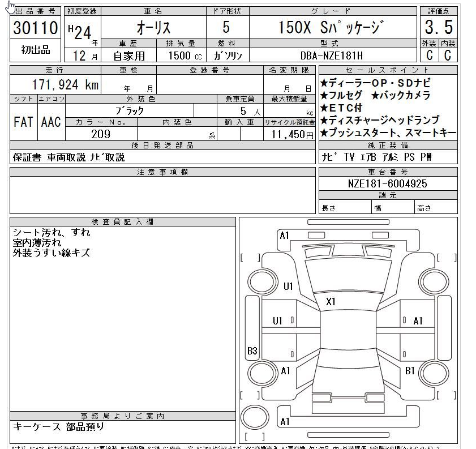Tick the empty bracket box at diagram's top-left

pos(250,258)
